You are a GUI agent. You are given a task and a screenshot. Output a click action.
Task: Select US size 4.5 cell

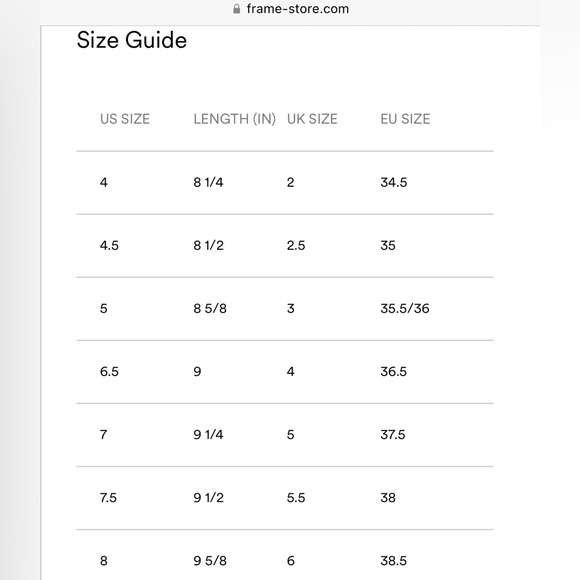(x=109, y=246)
